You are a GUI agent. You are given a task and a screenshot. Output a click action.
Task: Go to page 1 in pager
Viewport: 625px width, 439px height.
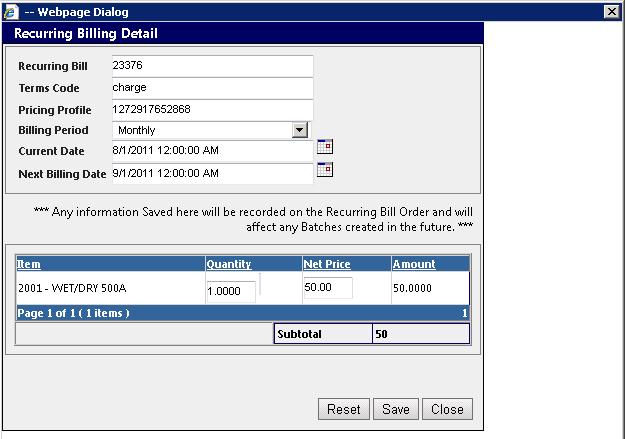(464, 313)
